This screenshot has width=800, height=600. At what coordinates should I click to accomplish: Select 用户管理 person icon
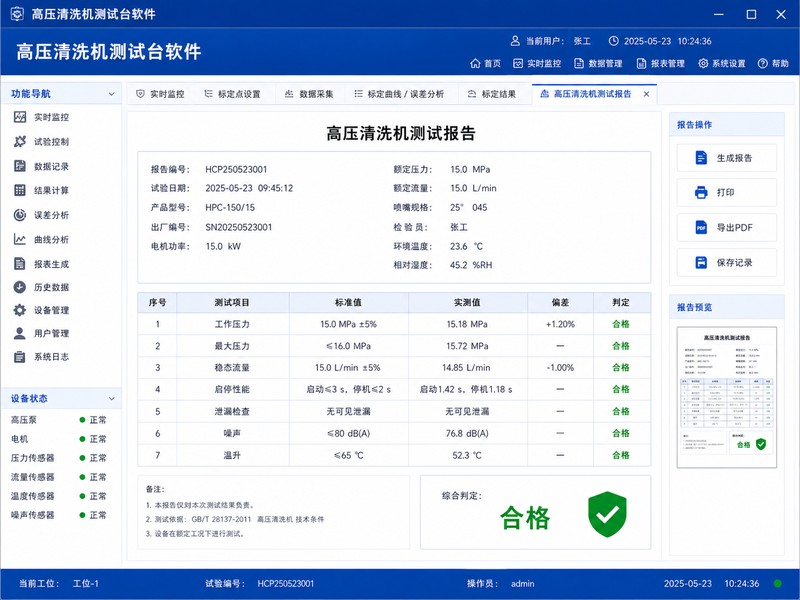[19, 333]
